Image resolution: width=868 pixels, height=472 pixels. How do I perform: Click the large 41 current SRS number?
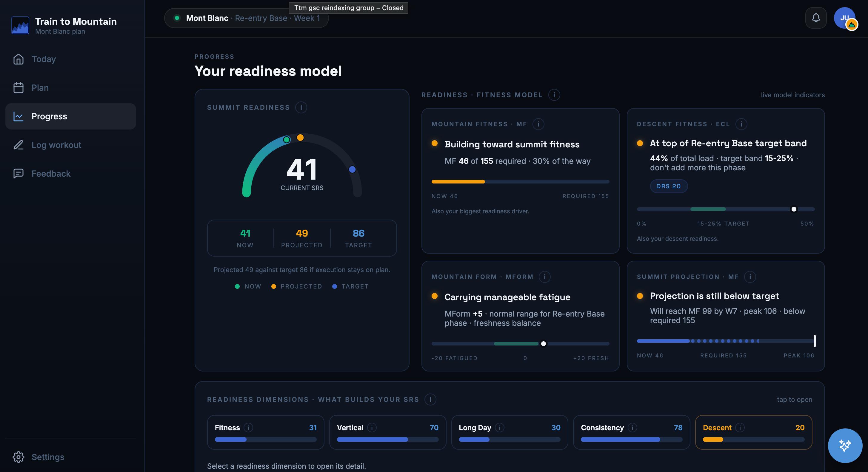tap(301, 169)
